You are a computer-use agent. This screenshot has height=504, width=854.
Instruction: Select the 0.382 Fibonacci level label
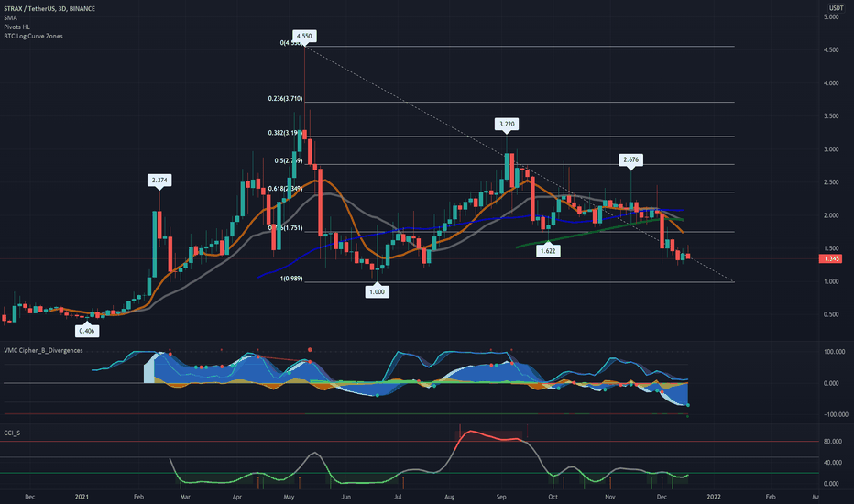(x=285, y=132)
